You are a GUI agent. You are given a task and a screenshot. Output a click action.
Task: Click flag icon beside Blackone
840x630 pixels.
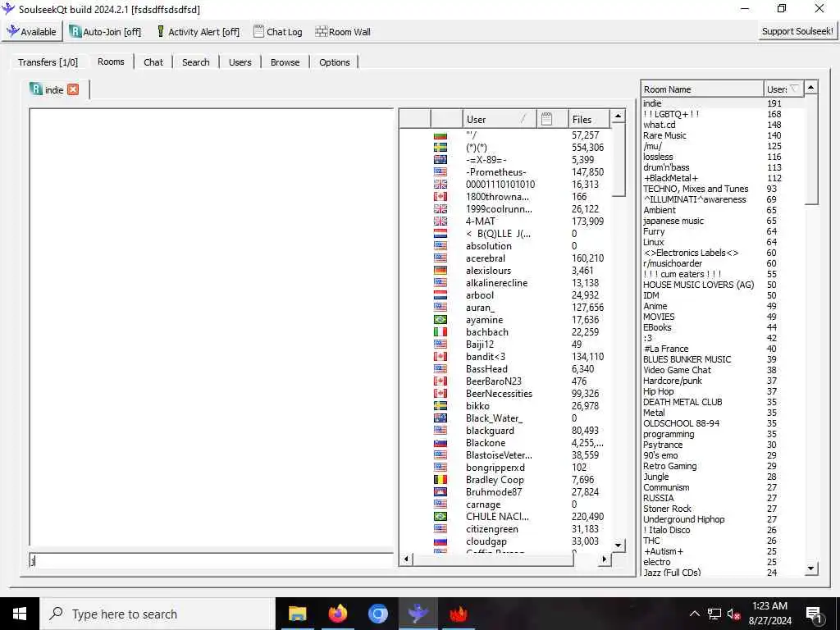click(441, 443)
